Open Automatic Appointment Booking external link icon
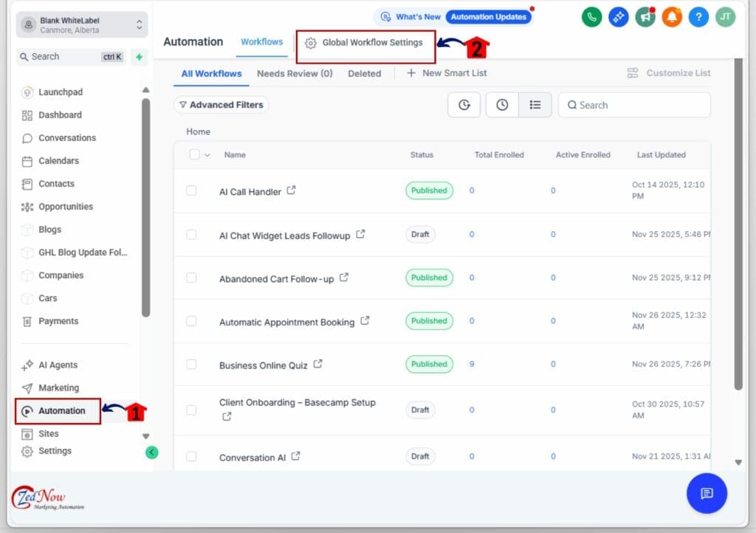 point(365,320)
